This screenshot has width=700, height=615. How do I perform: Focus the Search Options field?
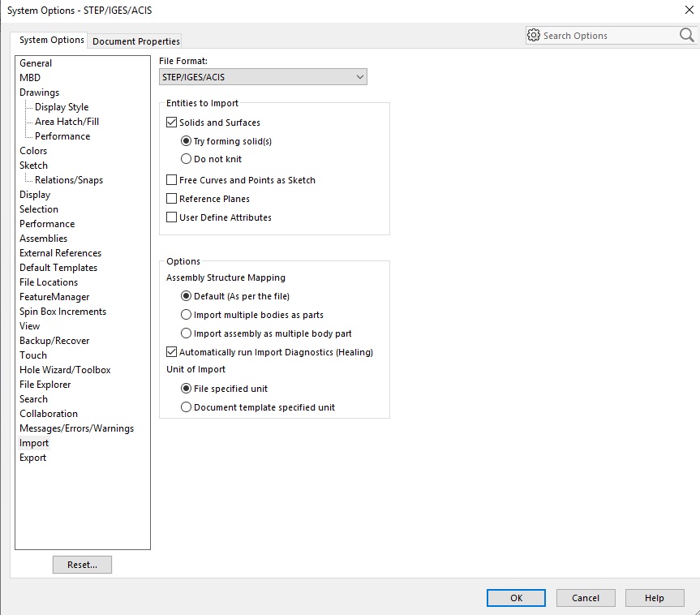pos(609,35)
